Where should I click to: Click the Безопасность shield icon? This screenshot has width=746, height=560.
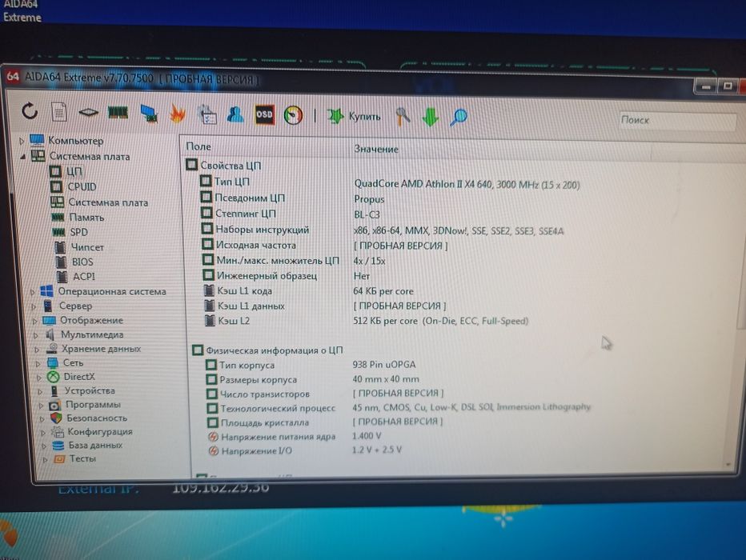[x=56, y=418]
